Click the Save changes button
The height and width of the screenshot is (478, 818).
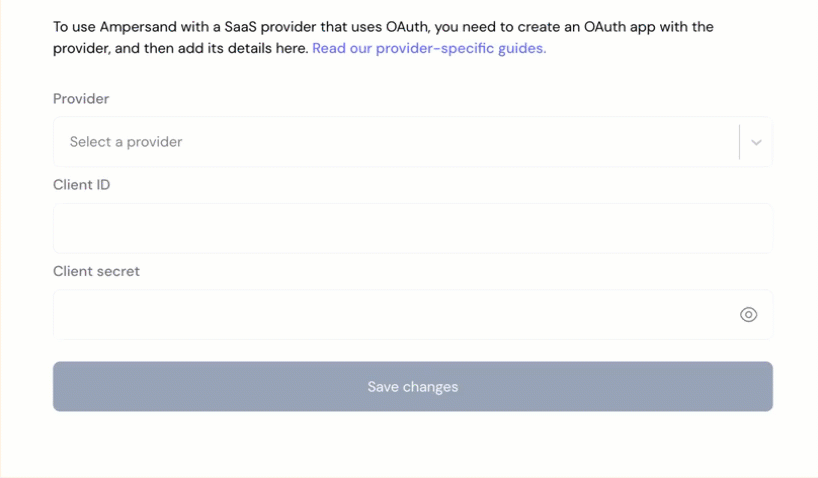click(413, 387)
